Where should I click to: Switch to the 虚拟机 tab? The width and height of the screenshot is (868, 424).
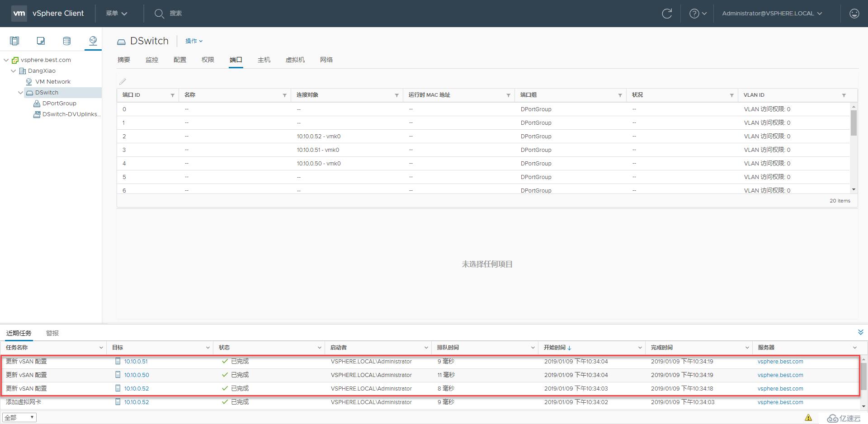[x=295, y=60]
